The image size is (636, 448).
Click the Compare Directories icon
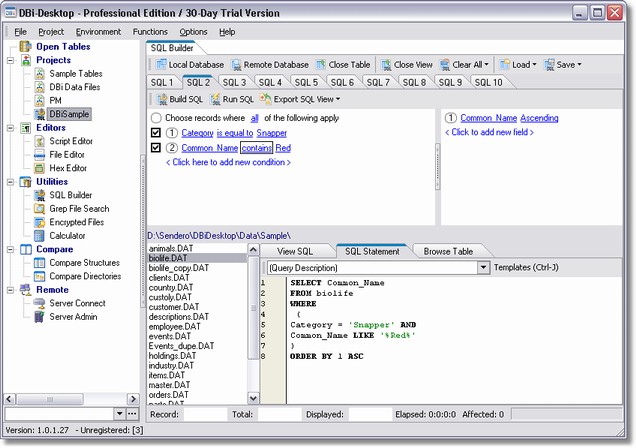coord(39,277)
